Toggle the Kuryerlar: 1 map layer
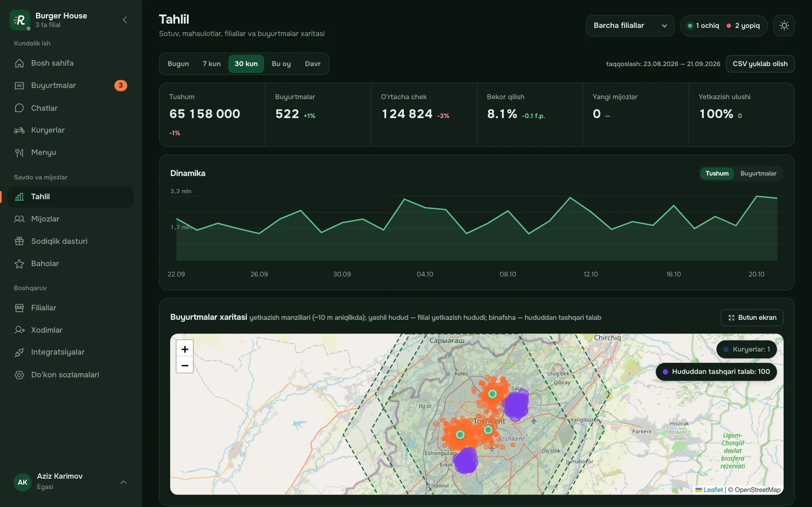812x507 pixels. pos(747,349)
